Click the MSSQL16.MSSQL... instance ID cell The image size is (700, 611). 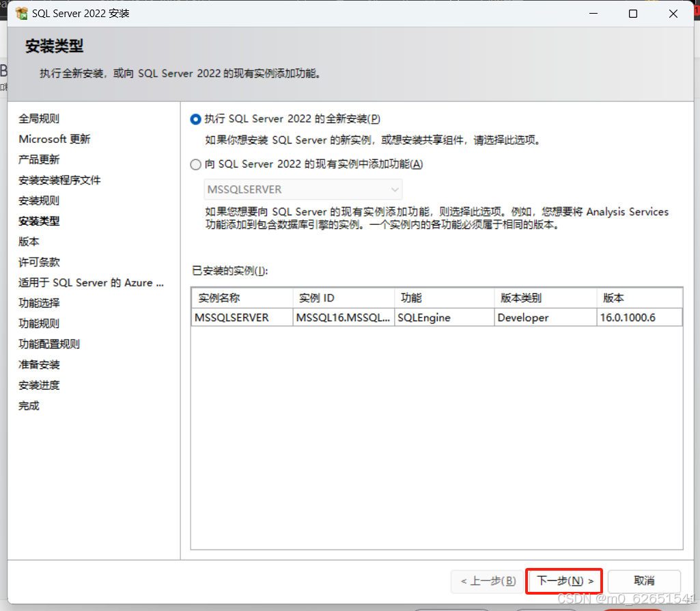344,318
